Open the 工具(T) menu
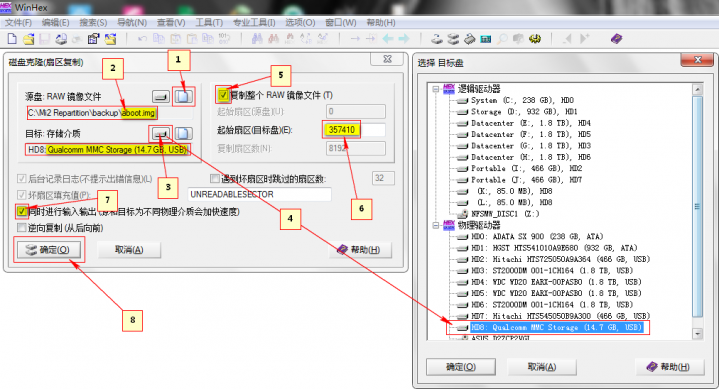Viewport: 719px width, 389px height. 209,22
